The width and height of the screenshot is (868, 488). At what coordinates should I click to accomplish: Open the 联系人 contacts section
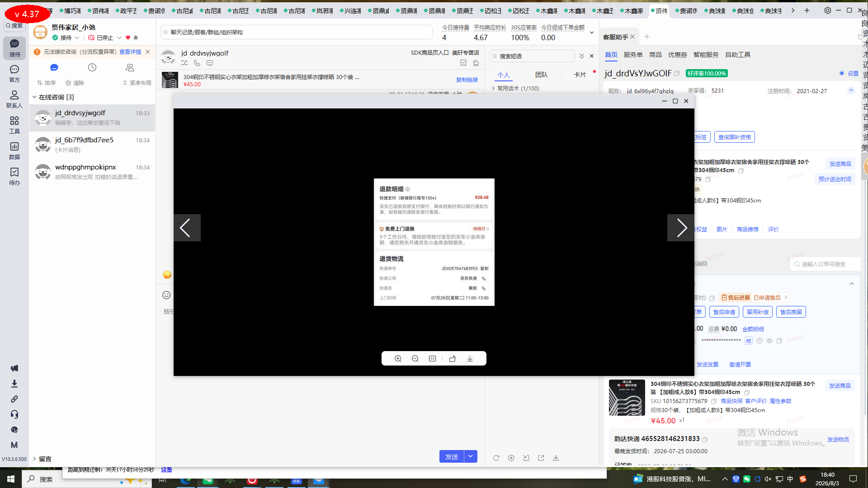pos(14,99)
